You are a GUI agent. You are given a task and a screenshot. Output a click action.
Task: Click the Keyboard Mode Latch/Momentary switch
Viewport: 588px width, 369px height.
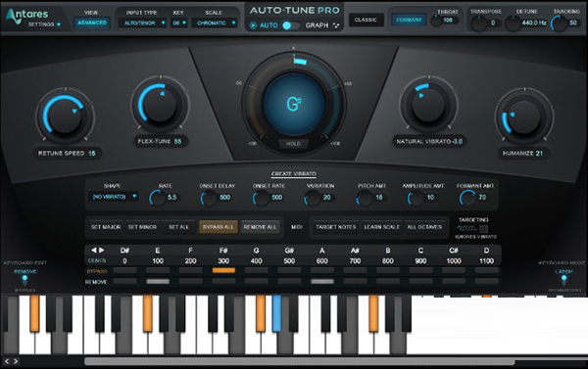[x=563, y=281]
